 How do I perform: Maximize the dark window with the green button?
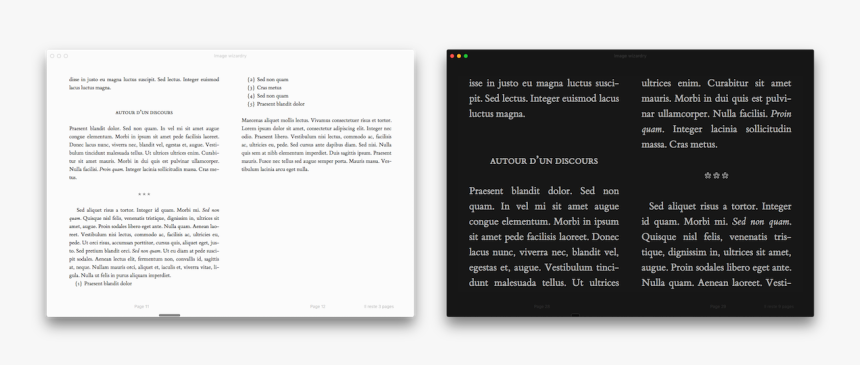(466, 56)
